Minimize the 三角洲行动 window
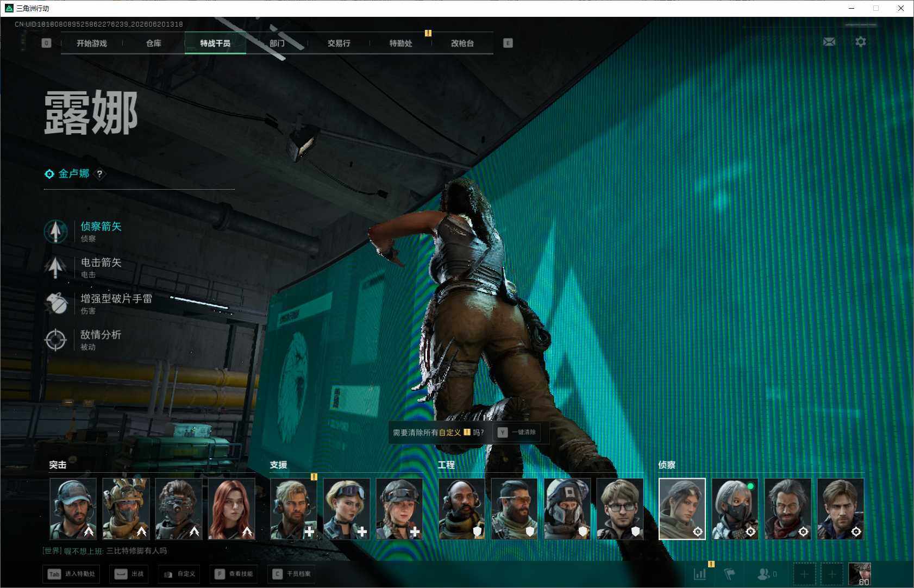Screen dimensions: 914x588 (852, 8)
